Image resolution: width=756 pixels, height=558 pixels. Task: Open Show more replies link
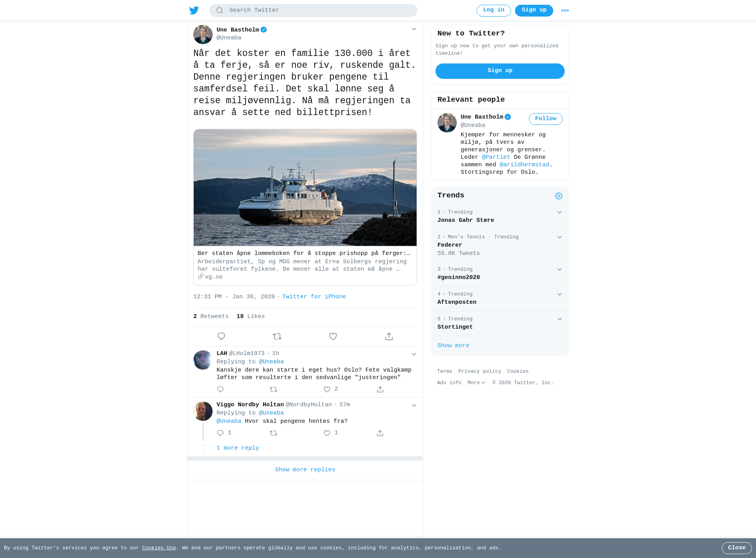coord(305,470)
